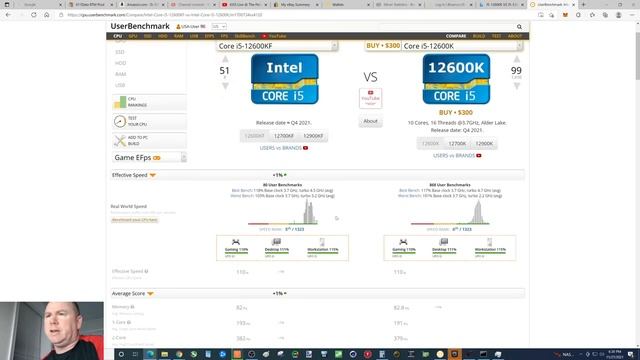Open the TEST menu item
The width and height of the screenshot is (640, 360).
(496, 36)
